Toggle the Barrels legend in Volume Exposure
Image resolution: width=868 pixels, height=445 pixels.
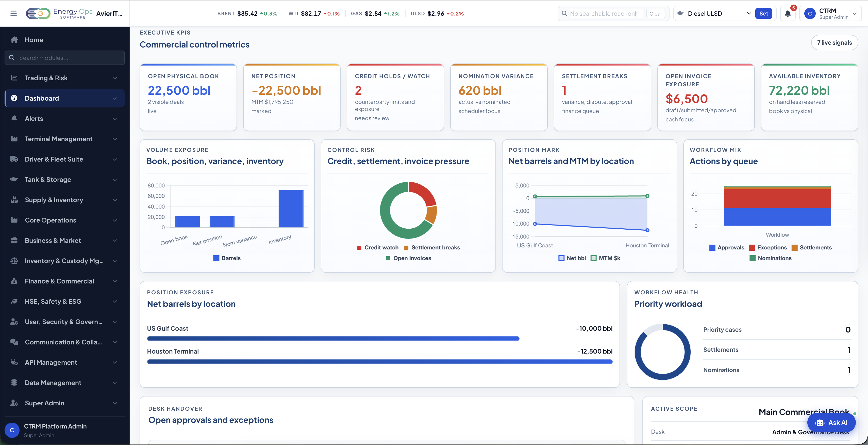[x=227, y=258]
